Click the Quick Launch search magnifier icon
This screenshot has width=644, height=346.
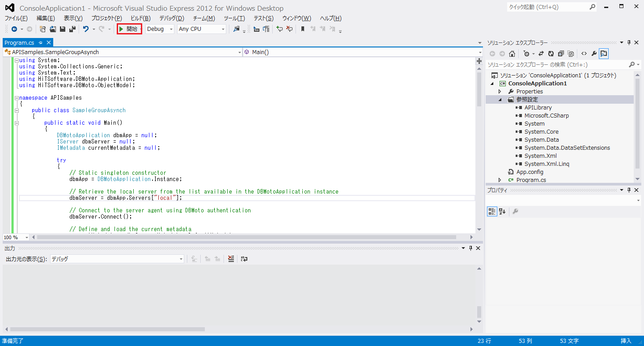(593, 7)
